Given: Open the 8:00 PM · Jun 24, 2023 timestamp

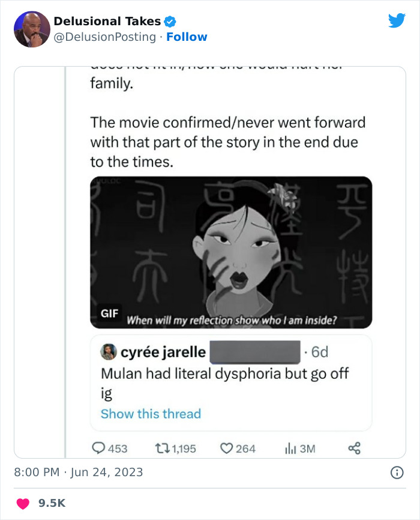Looking at the screenshot, I should (x=79, y=472).
